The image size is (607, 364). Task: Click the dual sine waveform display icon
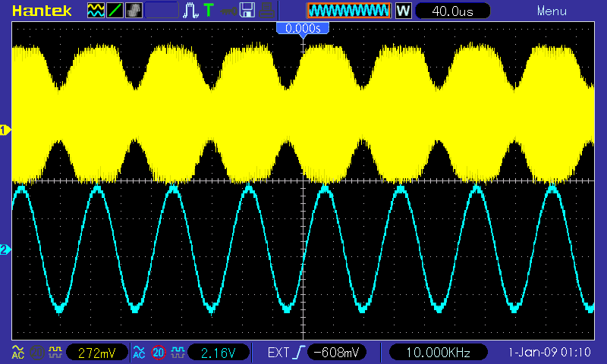[96, 11]
